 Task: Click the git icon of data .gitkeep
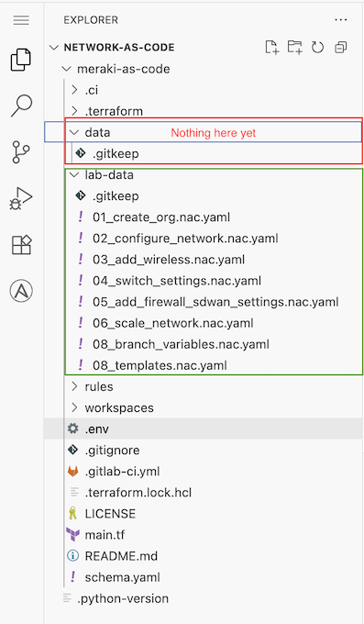81,153
